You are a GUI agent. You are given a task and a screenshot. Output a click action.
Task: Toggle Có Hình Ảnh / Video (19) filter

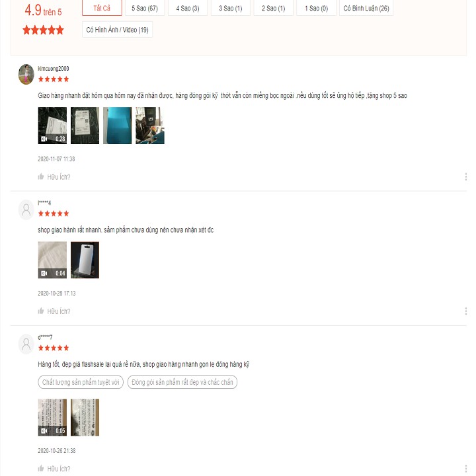coord(117,30)
